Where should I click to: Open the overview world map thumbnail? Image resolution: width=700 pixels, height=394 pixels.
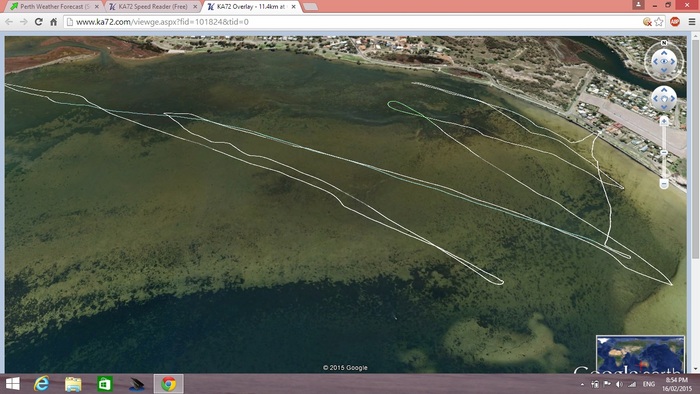[640, 354]
